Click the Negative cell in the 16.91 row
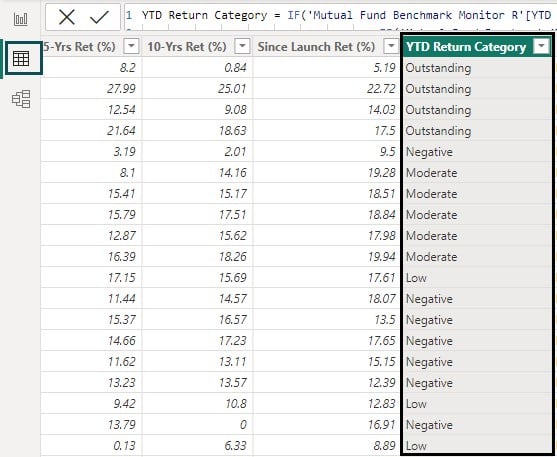This screenshot has height=457, width=557. [477, 424]
